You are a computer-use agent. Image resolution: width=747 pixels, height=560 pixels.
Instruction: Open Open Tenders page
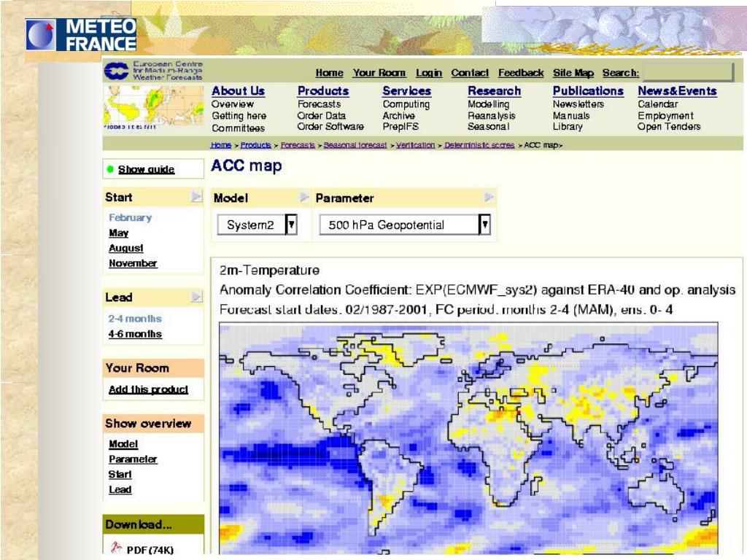point(669,127)
